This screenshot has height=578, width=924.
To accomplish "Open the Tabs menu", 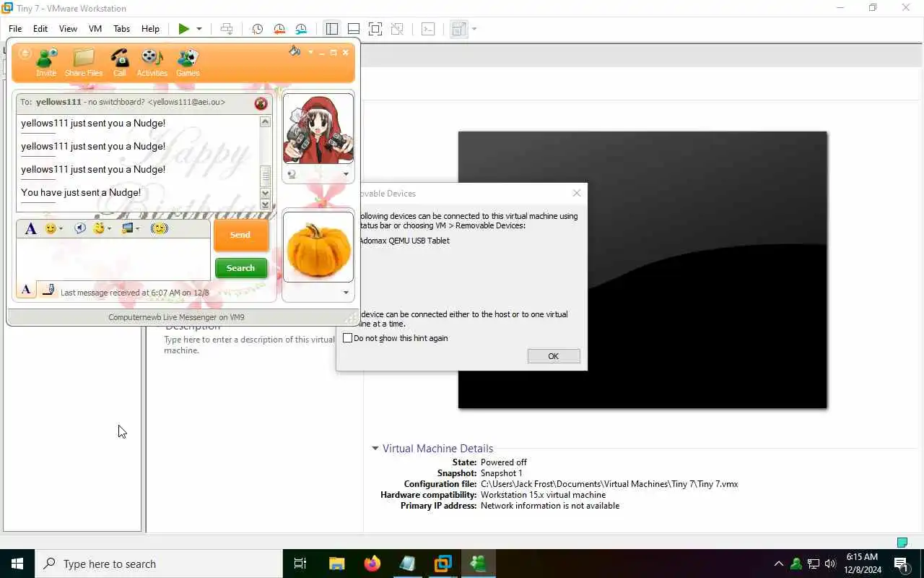I will [121, 29].
